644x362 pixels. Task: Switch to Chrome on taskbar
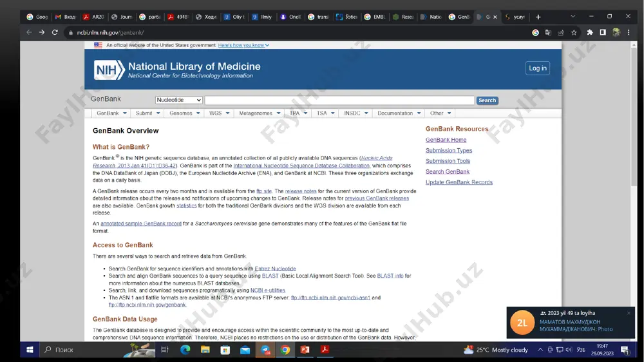pyautogui.click(x=285, y=350)
